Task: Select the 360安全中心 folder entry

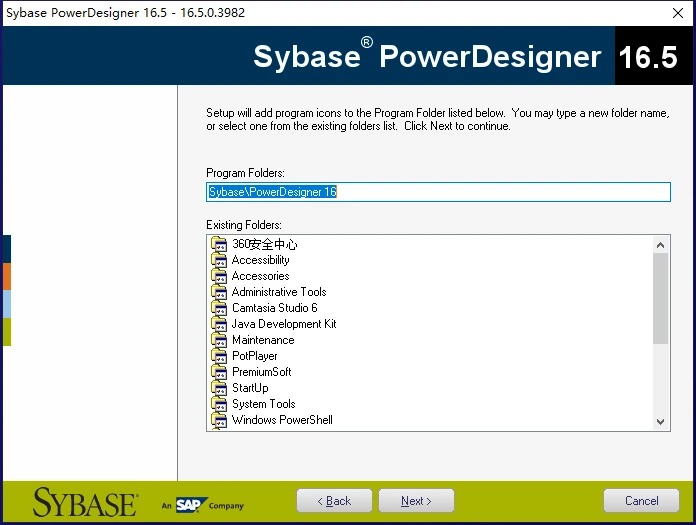Action: point(265,244)
